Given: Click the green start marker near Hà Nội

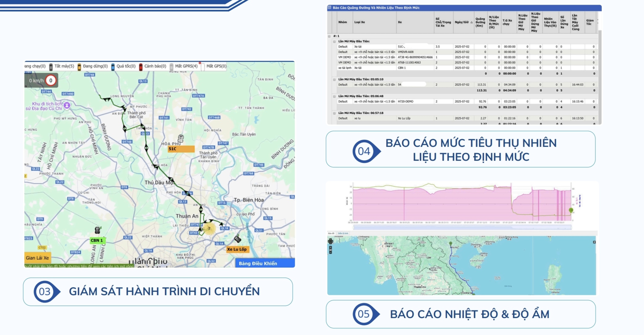Looking at the screenshot, I should 451,244.
